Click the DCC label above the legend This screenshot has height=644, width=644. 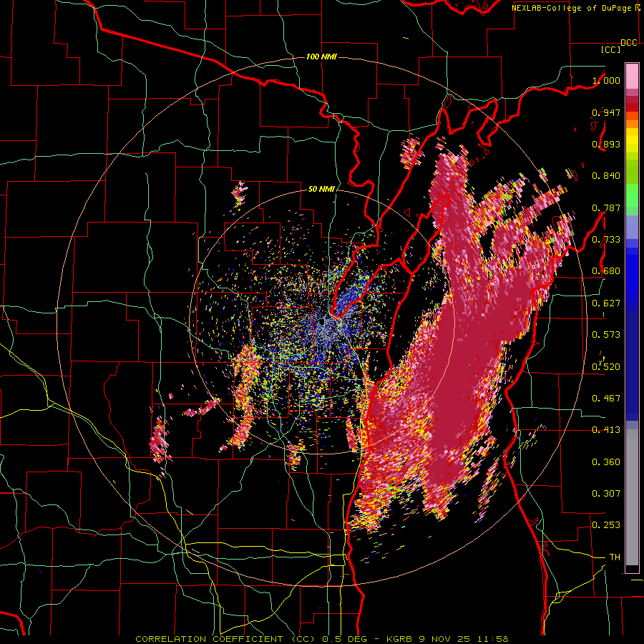629,43
